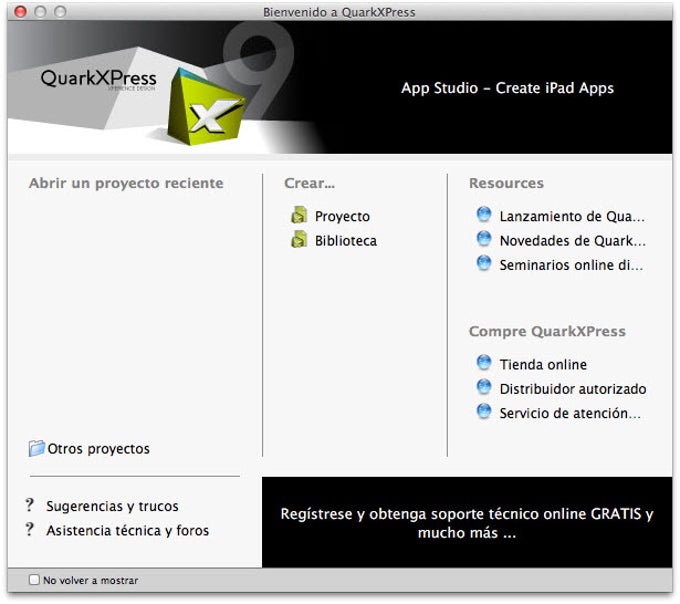
Task: Click the Biblioteca file icon
Action: click(x=299, y=240)
